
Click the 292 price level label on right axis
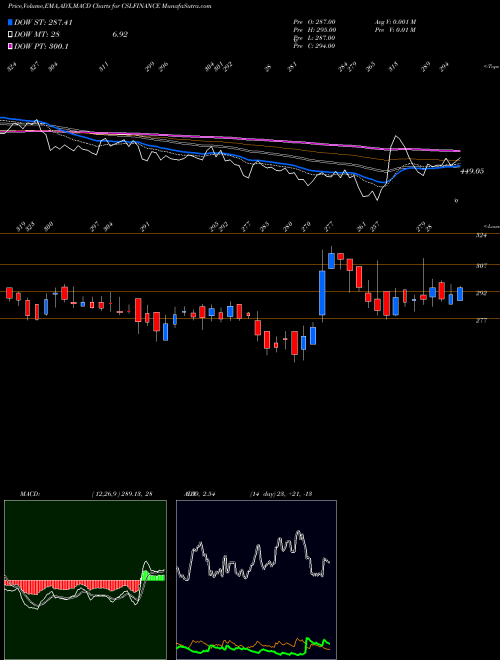481,293
